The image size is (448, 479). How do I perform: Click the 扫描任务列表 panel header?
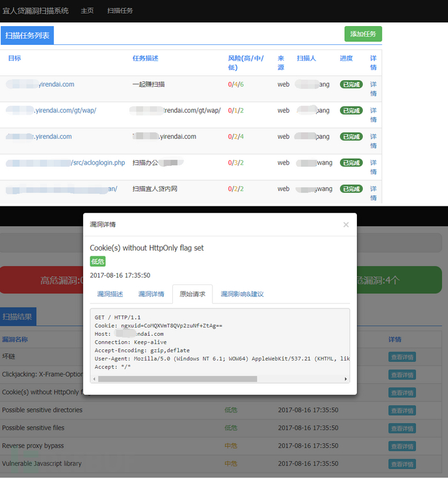[x=27, y=36]
